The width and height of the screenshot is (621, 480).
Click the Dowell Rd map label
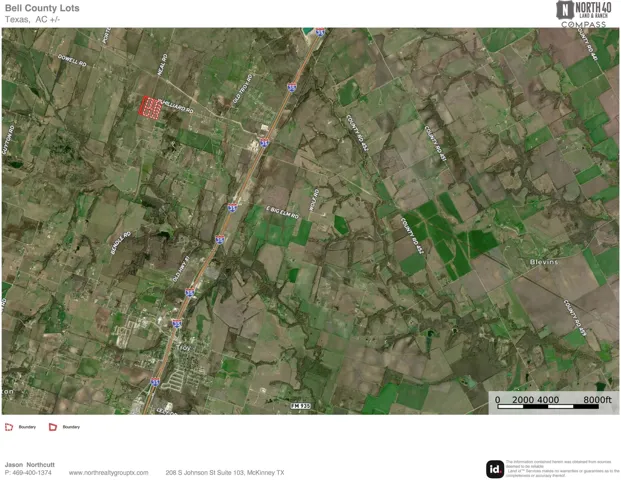[x=72, y=61]
